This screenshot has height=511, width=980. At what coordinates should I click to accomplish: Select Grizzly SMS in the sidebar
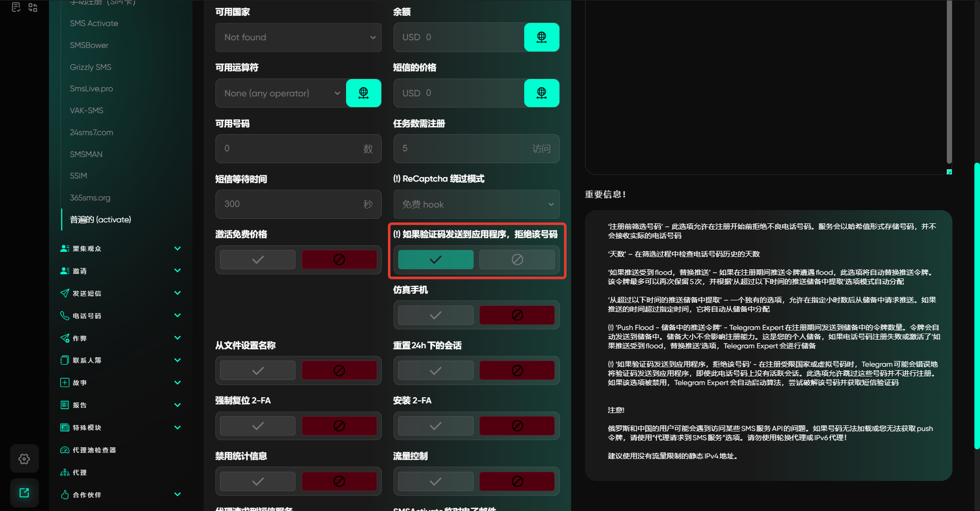pyautogui.click(x=90, y=67)
